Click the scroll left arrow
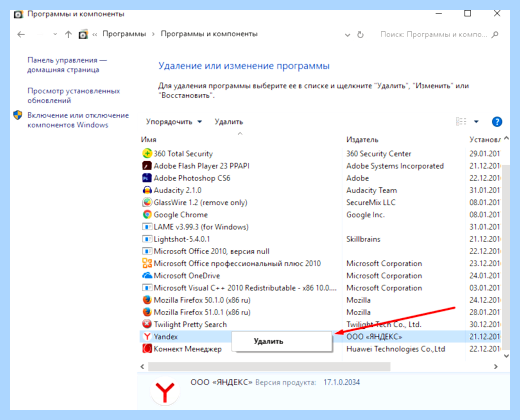Image resolution: width=520 pixels, height=420 pixels. (142, 367)
